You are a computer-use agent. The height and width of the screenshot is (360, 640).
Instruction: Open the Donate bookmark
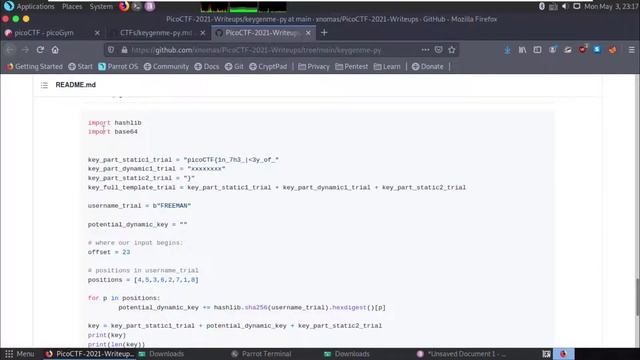(x=427, y=67)
